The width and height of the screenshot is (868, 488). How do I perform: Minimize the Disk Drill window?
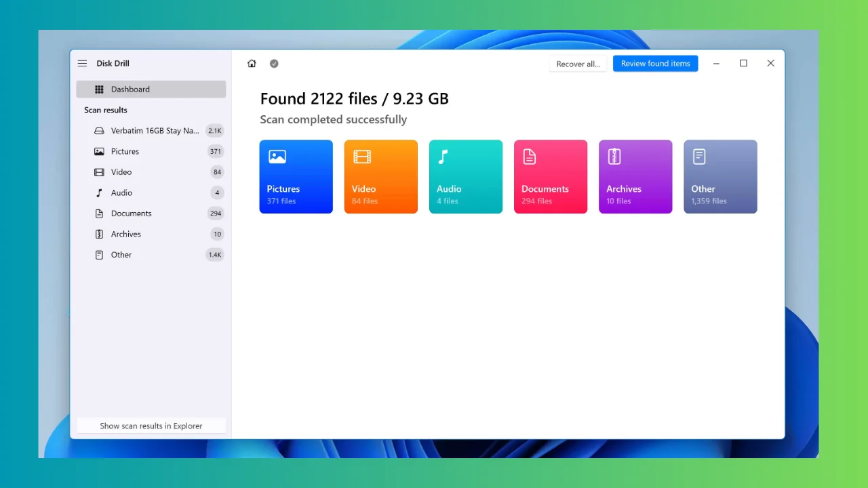point(716,64)
